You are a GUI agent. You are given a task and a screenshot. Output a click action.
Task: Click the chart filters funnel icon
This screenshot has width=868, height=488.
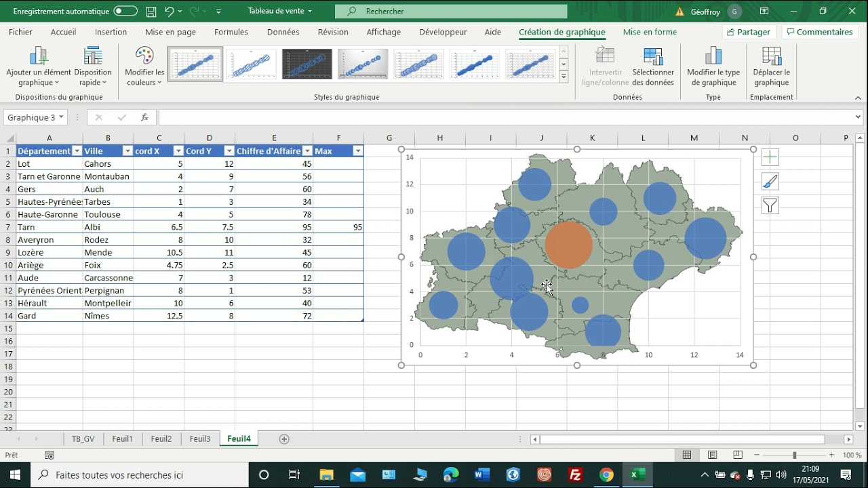tap(770, 205)
